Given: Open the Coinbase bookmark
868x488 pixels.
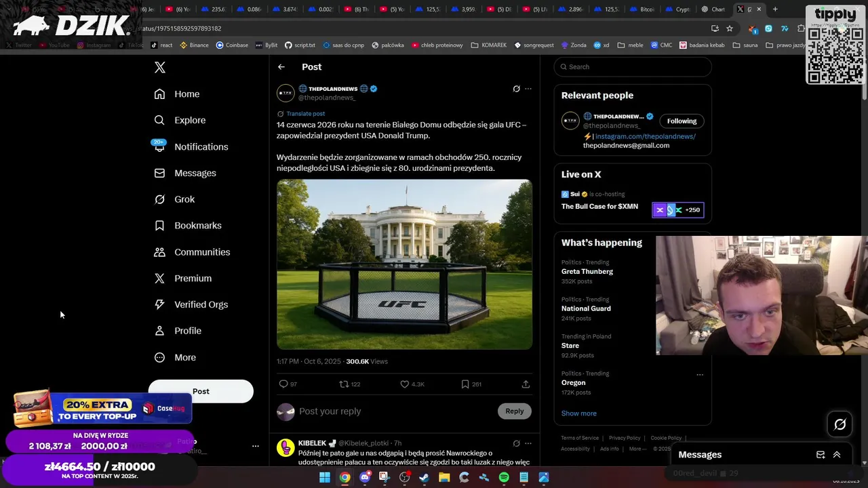Looking at the screenshot, I should (x=232, y=45).
